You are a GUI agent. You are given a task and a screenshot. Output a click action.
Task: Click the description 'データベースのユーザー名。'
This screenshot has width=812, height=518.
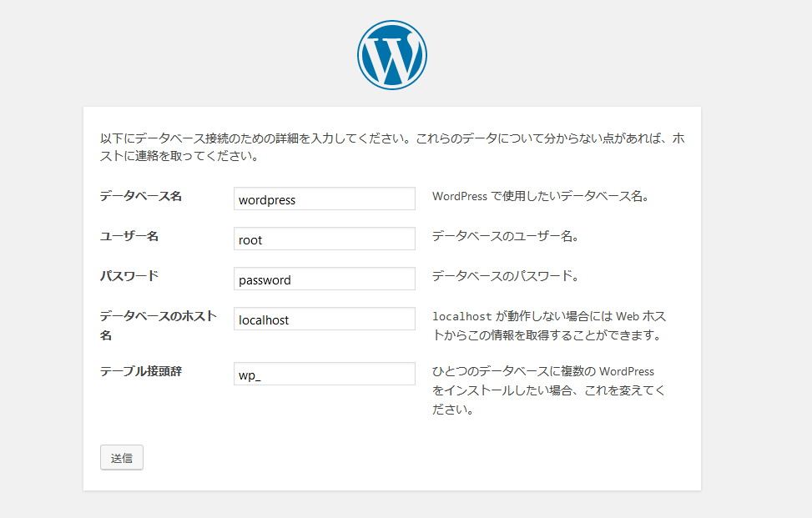click(x=506, y=236)
